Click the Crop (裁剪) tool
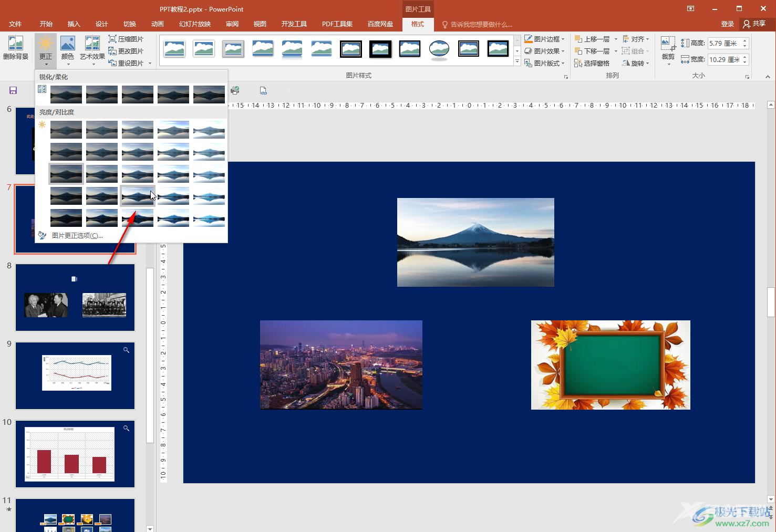This screenshot has width=776, height=532. (668, 51)
